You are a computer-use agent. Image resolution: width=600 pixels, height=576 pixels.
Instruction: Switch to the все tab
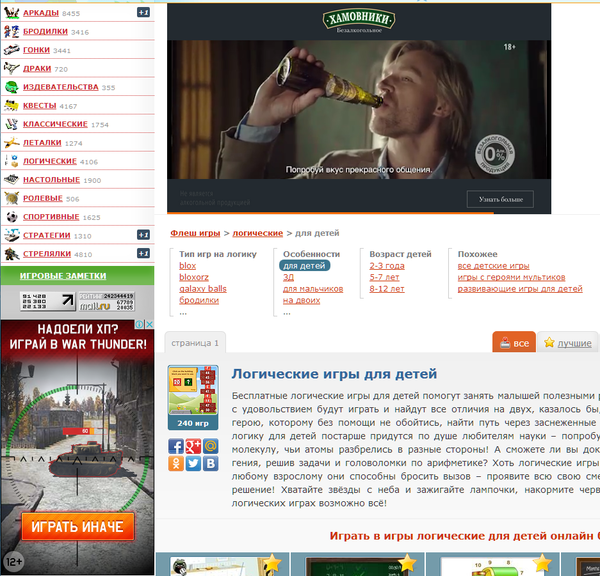(514, 342)
